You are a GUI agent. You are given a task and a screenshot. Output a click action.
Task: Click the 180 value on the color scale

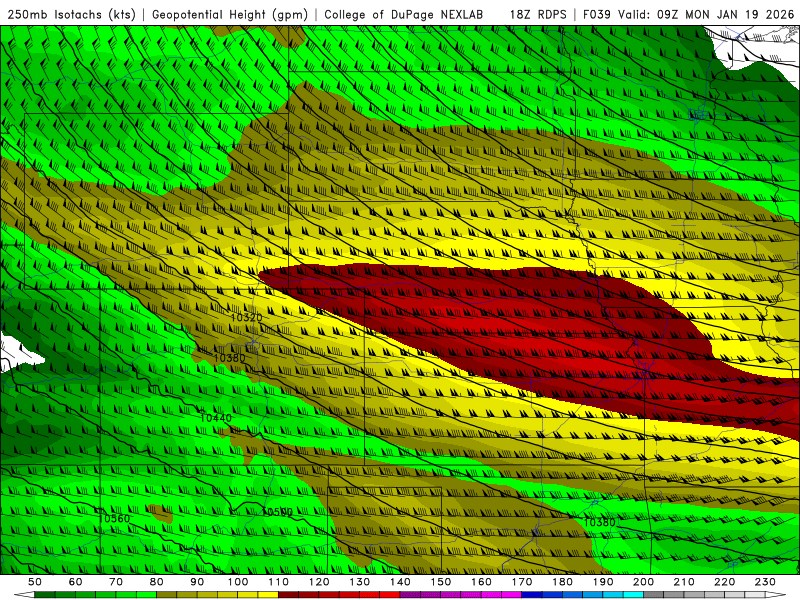tap(563, 582)
